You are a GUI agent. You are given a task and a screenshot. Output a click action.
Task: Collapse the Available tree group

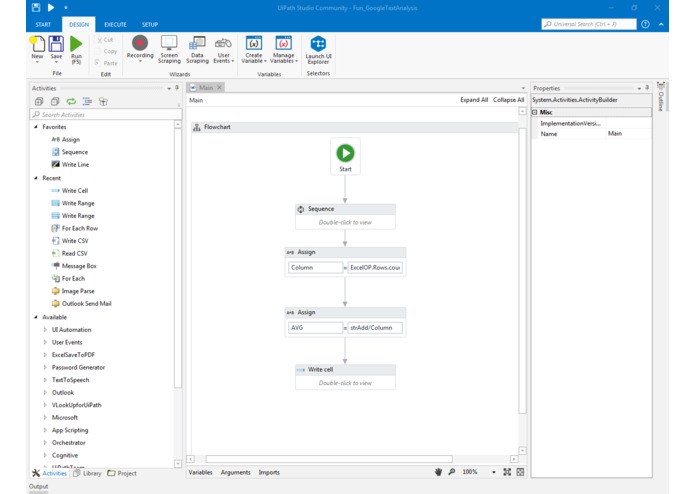36,317
